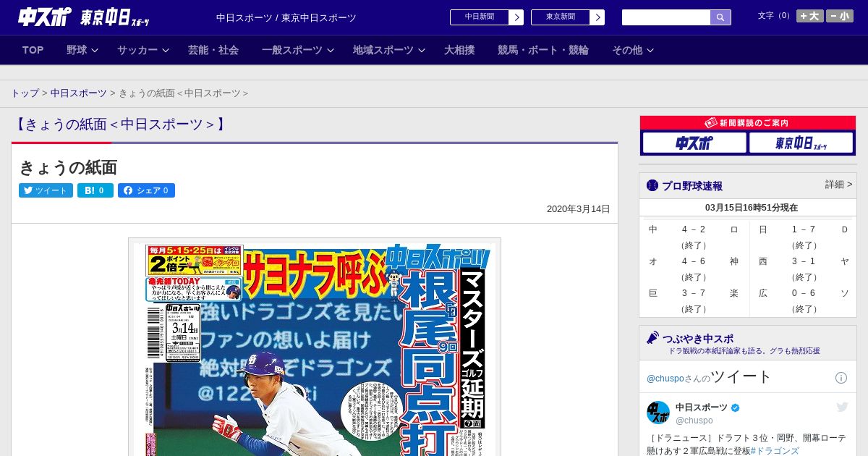Expand the 野球 menu dropdown

(82, 50)
